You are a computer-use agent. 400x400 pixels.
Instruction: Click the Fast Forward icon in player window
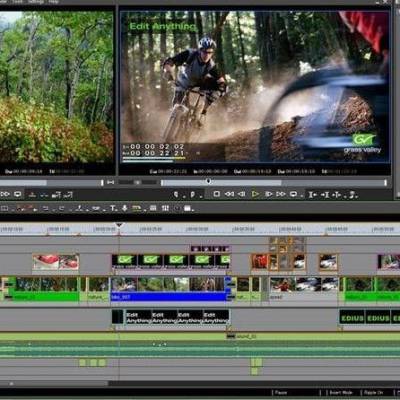(5, 194)
